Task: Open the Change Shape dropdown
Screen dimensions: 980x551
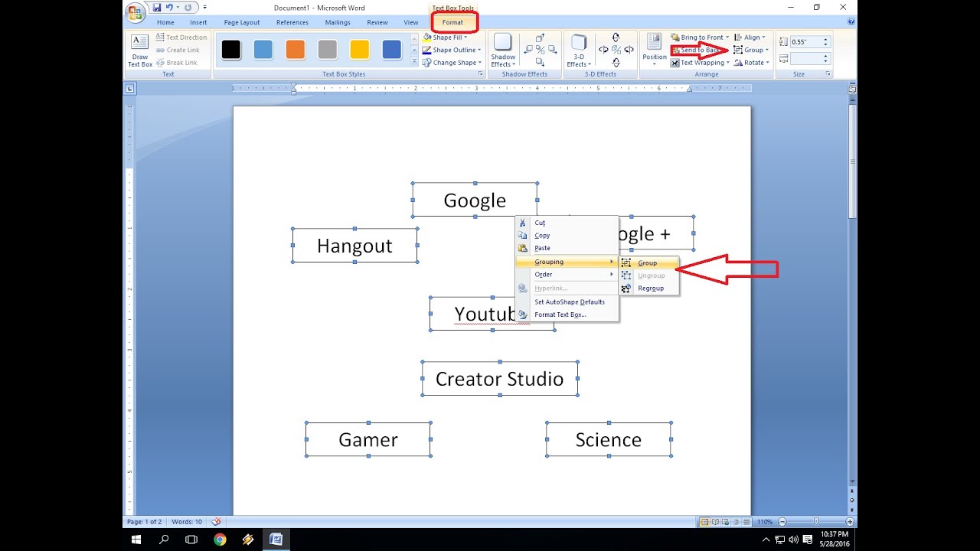Action: point(452,63)
